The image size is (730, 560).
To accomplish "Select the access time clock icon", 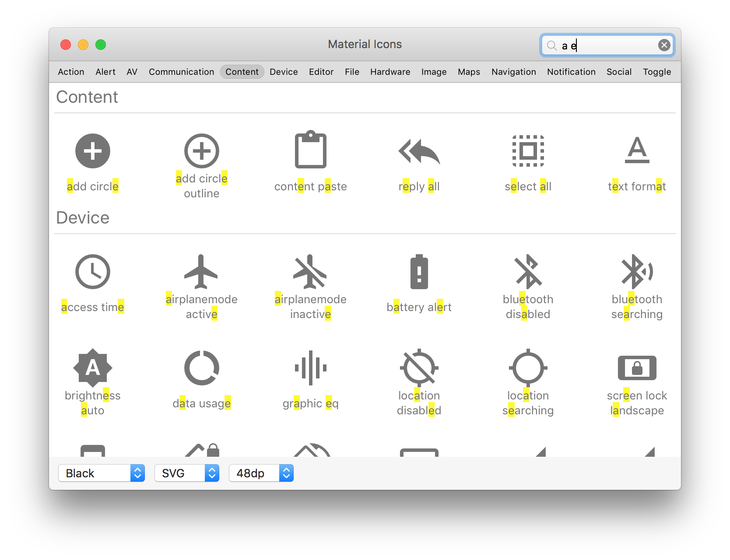I will (x=93, y=272).
